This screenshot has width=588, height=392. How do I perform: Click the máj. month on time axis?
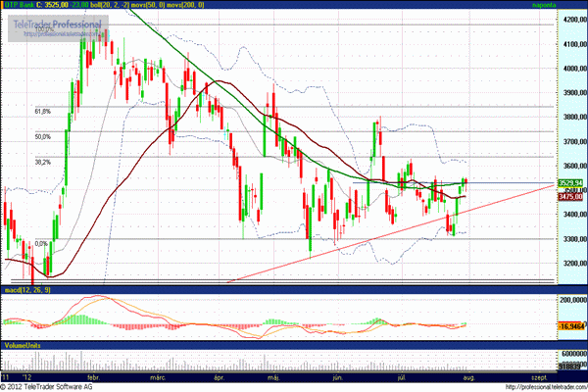pos(273,377)
